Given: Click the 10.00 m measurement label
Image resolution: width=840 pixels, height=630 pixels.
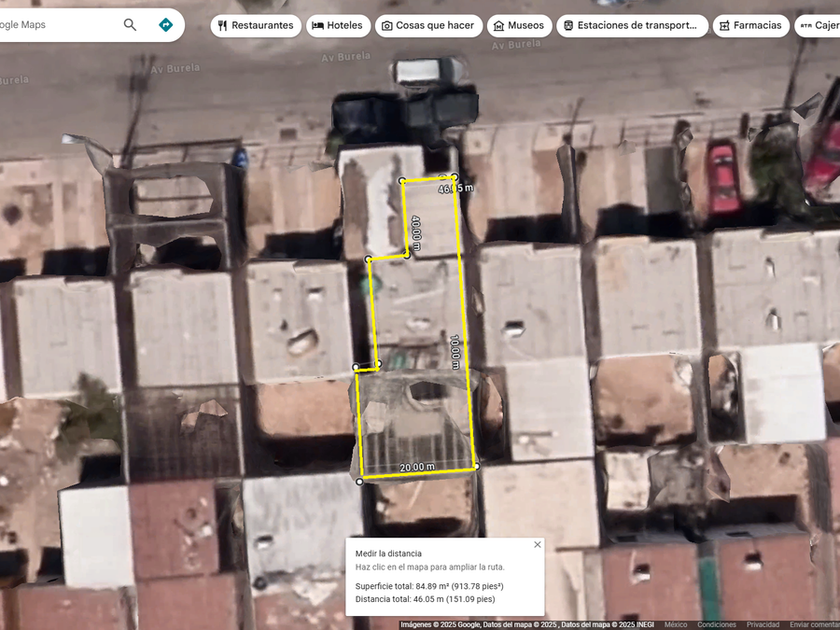Looking at the screenshot, I should click(455, 352).
